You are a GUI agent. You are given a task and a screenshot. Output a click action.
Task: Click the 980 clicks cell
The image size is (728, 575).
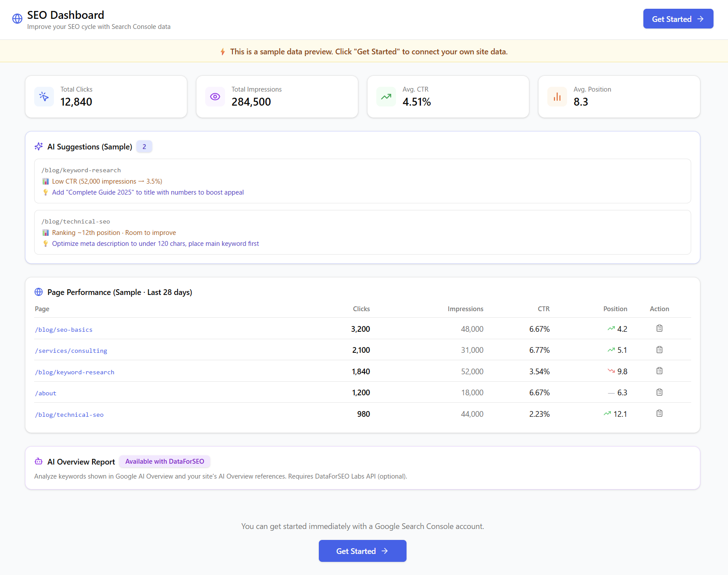point(364,414)
